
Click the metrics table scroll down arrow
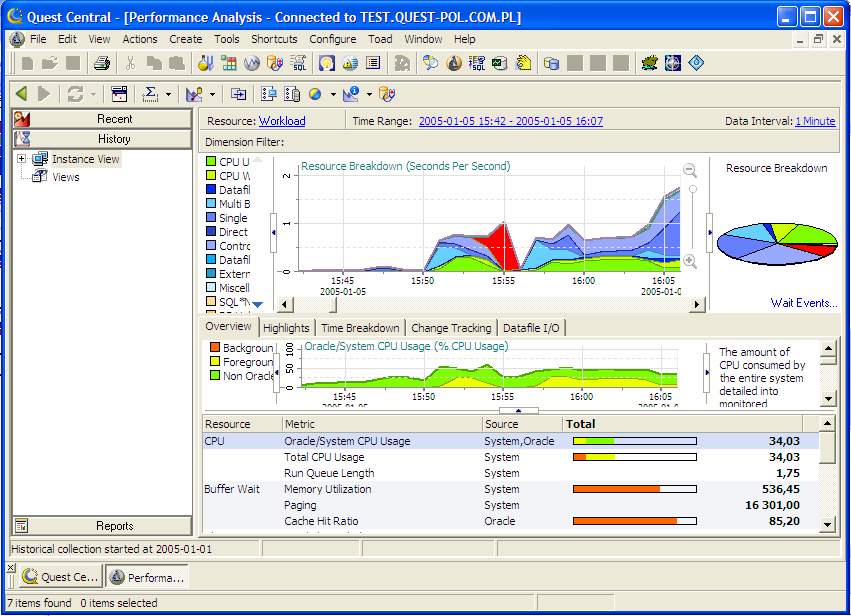(827, 524)
